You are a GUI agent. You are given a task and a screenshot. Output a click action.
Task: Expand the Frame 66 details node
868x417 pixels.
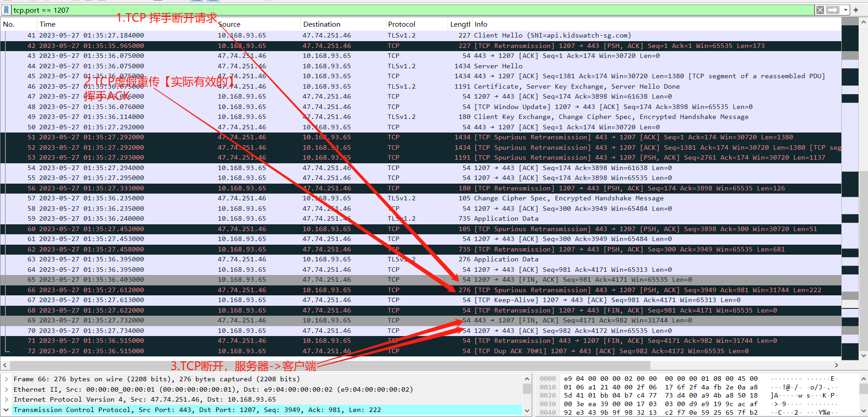point(6,379)
